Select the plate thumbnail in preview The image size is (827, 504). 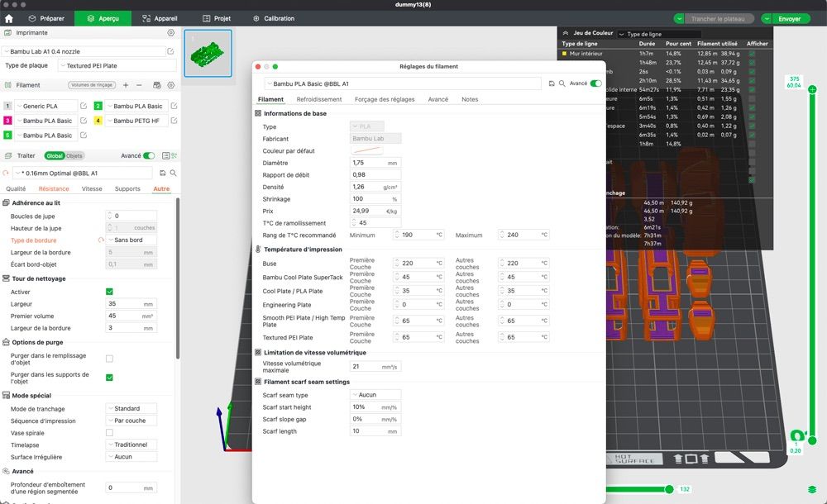(x=208, y=53)
